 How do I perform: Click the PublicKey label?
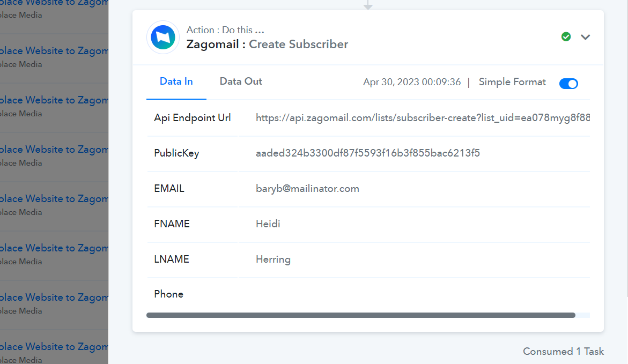176,153
